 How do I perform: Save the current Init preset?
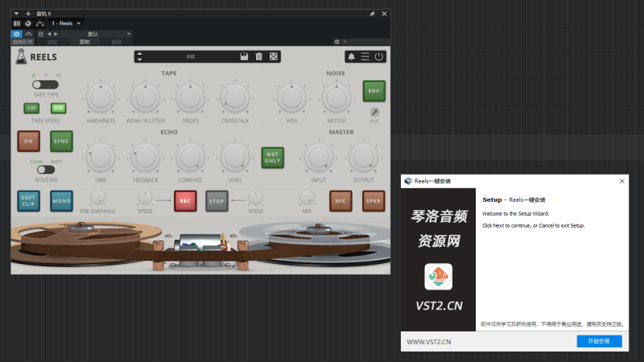(x=244, y=56)
